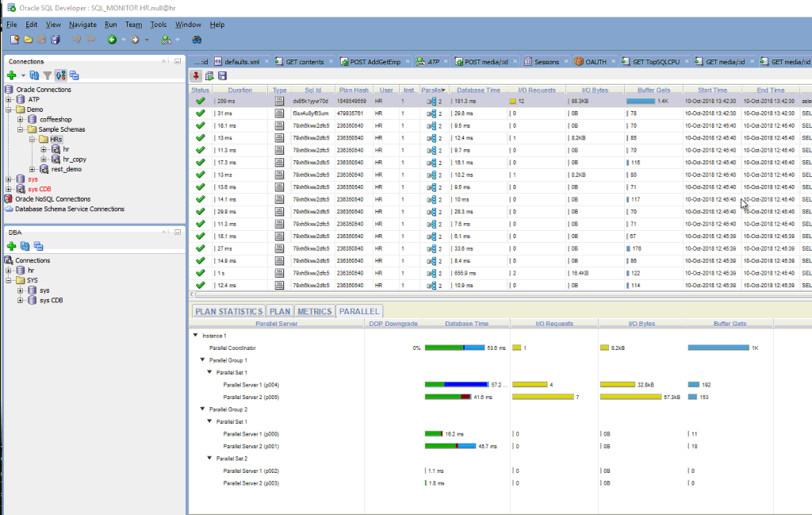The width and height of the screenshot is (812, 515).
Task: Collapse Parallel Group 2 disclosure triangle
Action: tap(202, 409)
